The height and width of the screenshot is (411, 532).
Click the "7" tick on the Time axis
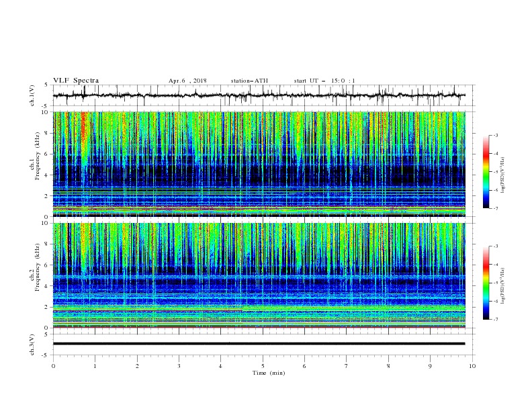tap(347, 366)
